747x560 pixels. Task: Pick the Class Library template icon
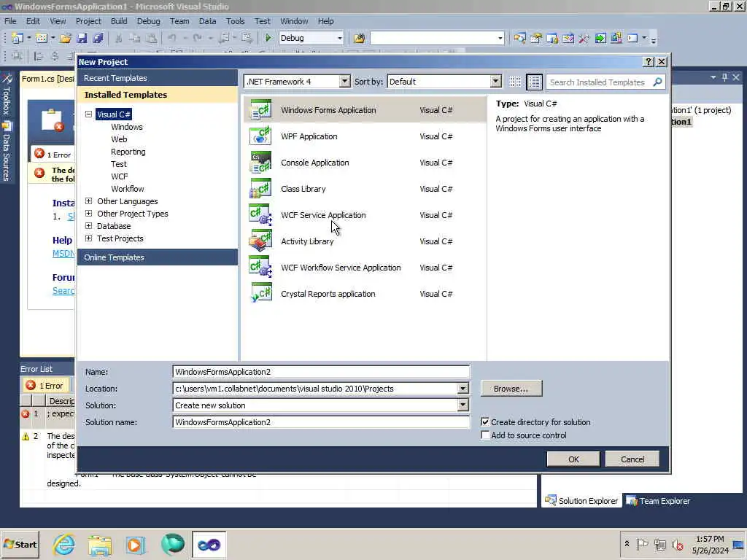(x=260, y=189)
